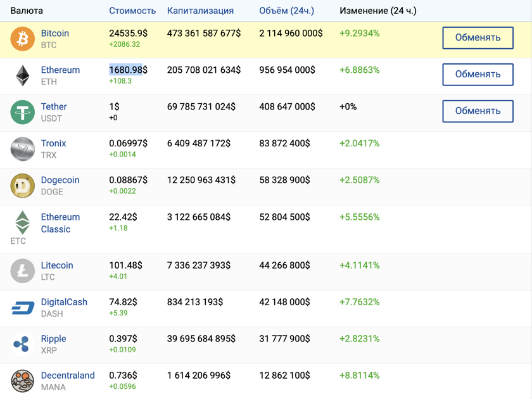The width and height of the screenshot is (532, 399).
Task: Click Bitcoin capitalization 473 361 587 677$
Action: click(204, 33)
